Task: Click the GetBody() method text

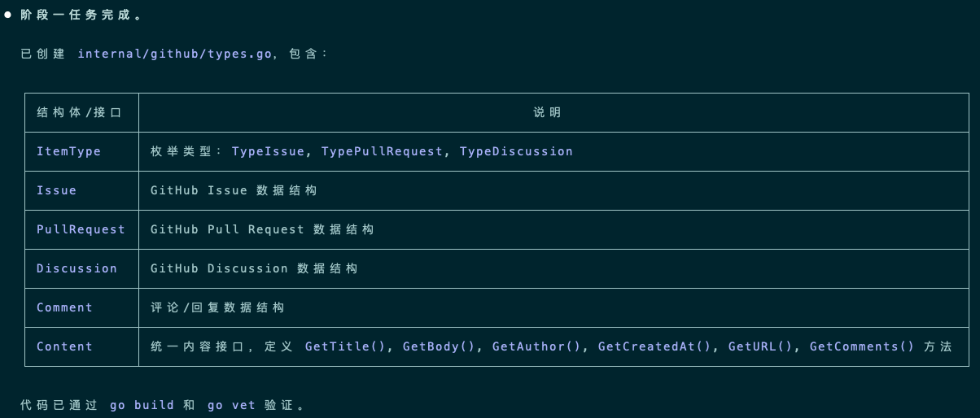Action: coord(439,346)
